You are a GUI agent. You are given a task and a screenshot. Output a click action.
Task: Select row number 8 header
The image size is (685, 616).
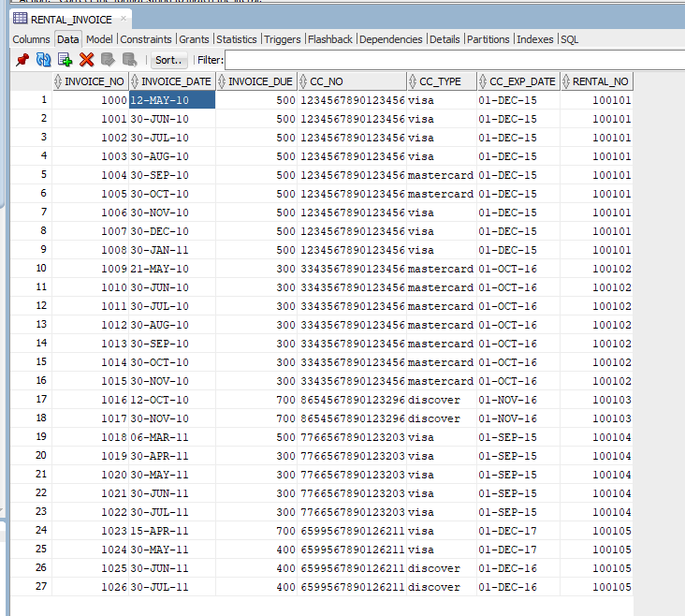click(x=31, y=231)
